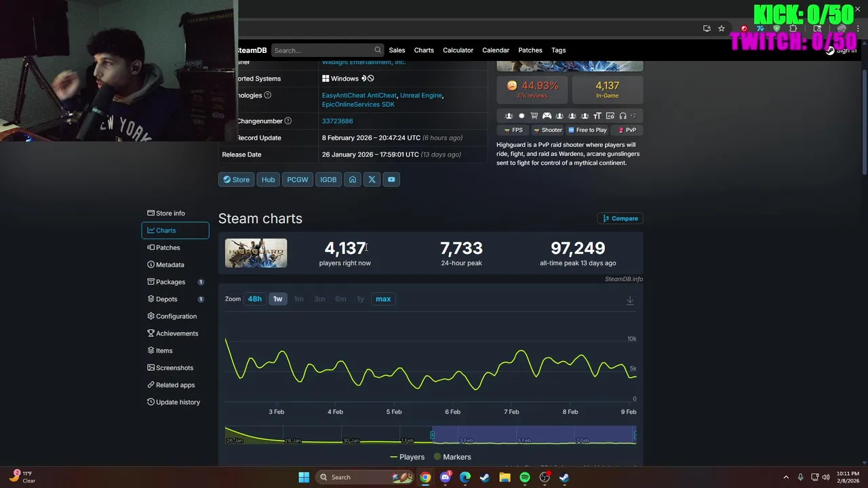
Task: Click the left handle of chart range navigator
Action: click(x=432, y=434)
